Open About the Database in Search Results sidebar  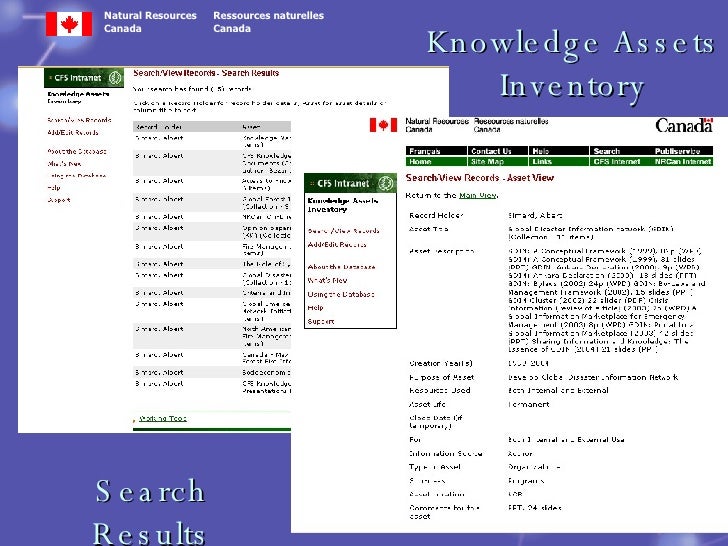[77, 151]
